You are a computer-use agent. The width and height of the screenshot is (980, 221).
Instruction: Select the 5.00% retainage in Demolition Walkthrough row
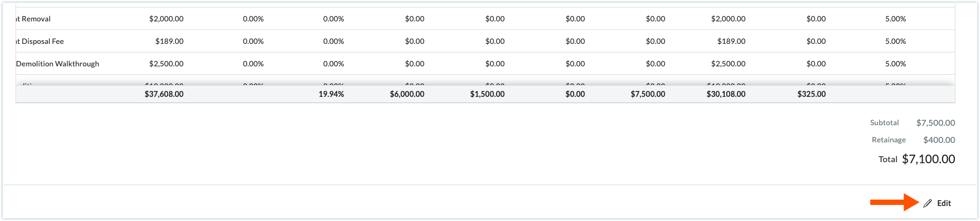895,64
